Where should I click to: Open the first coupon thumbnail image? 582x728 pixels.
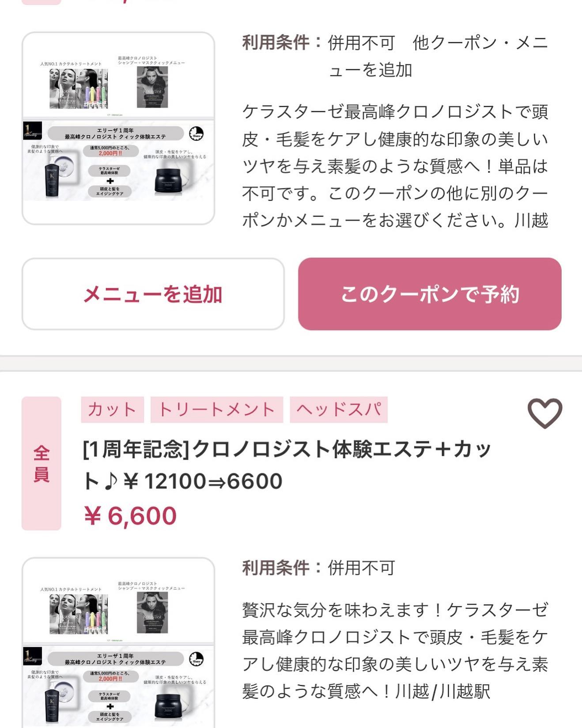tap(118, 128)
